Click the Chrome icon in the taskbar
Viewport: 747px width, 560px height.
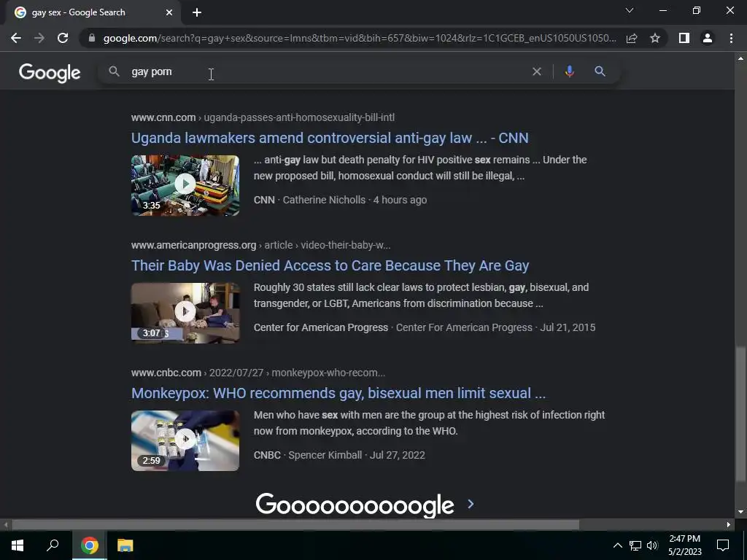89,545
